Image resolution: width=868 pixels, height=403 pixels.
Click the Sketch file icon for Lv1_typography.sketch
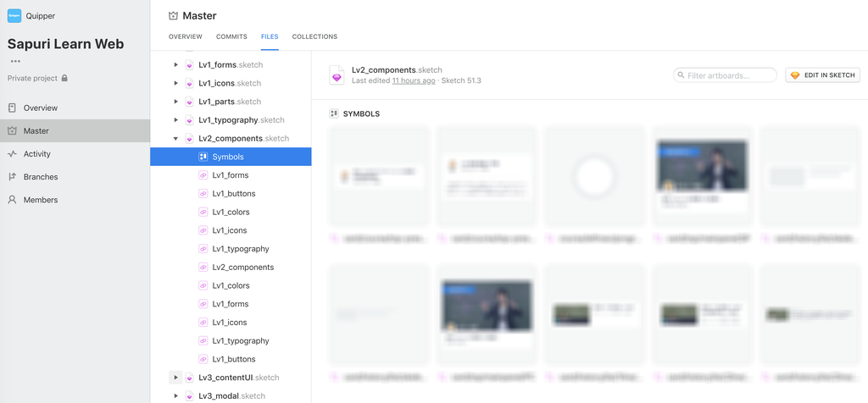pos(189,120)
